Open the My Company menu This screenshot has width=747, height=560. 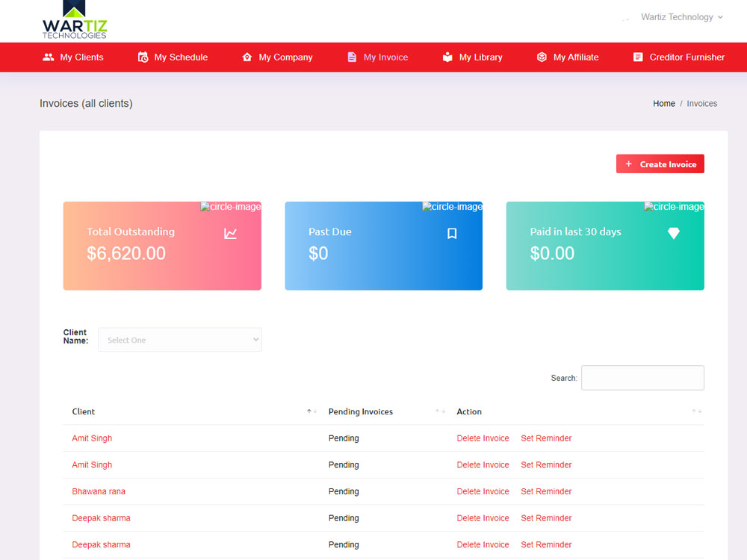(x=277, y=57)
